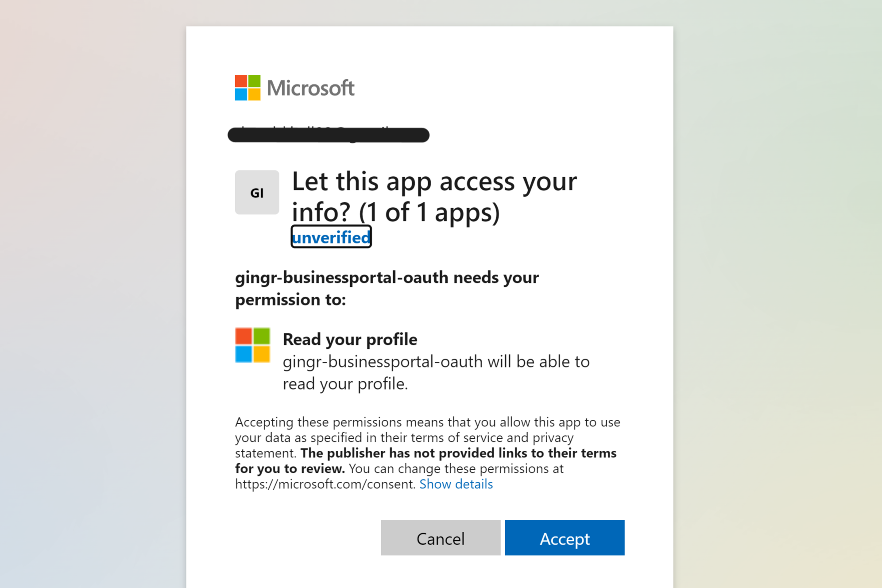The height and width of the screenshot is (588, 882).
Task: Expand the Read your profile permission
Action: tap(350, 339)
